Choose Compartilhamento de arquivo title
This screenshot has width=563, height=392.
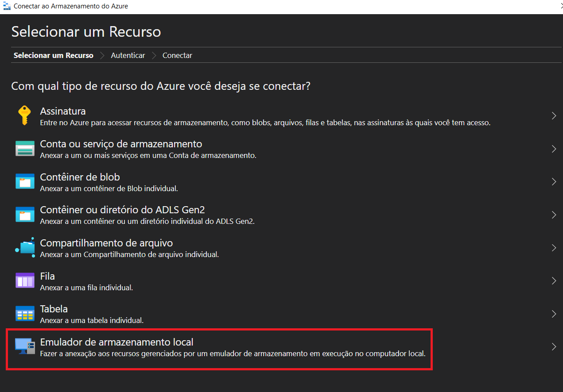tap(106, 243)
